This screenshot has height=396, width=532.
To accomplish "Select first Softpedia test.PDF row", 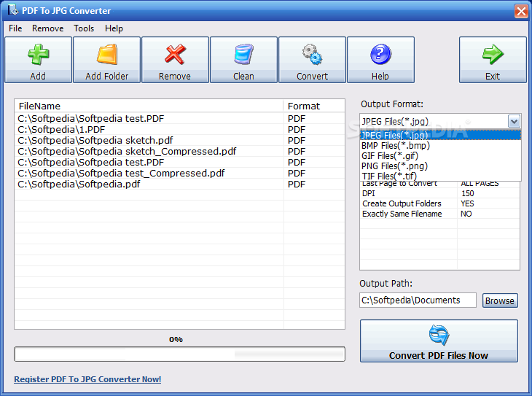I will [x=179, y=119].
